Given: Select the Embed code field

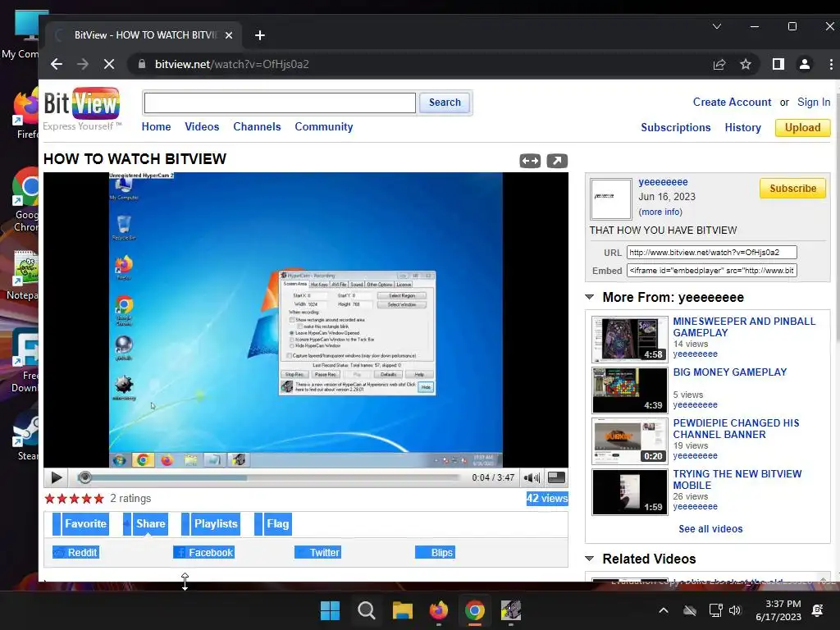Looking at the screenshot, I should point(711,271).
